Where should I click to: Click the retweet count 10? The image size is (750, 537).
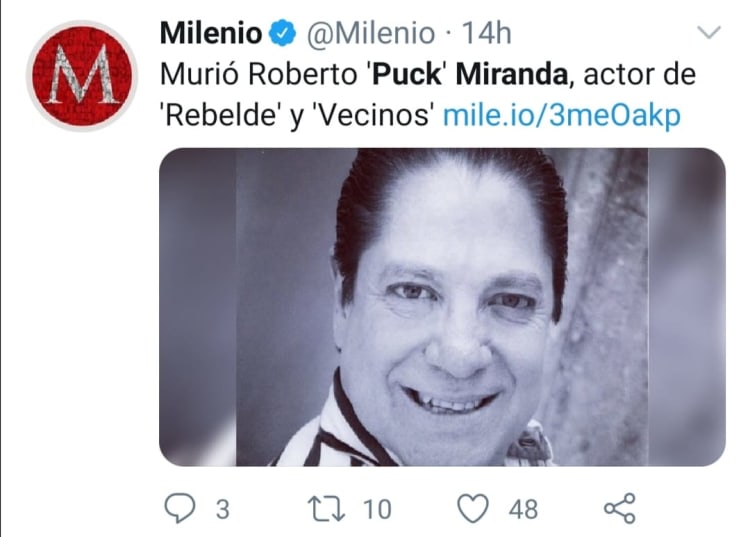pyautogui.click(x=376, y=509)
